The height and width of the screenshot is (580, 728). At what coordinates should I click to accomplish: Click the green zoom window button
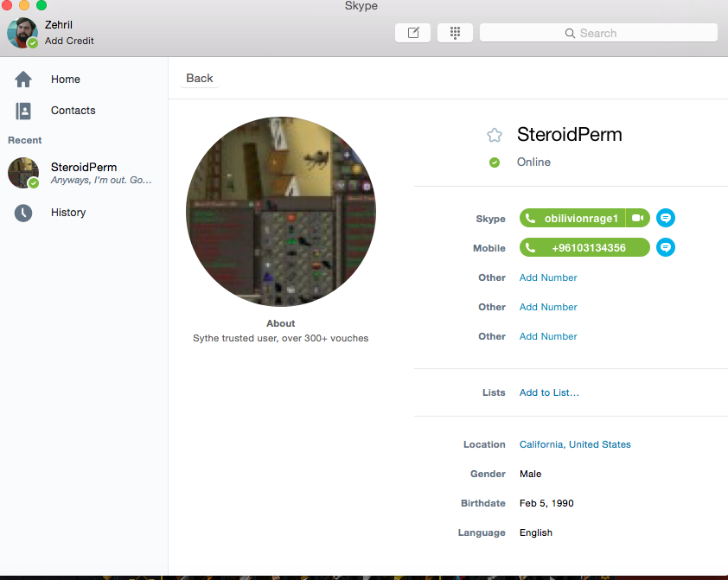[x=42, y=5]
